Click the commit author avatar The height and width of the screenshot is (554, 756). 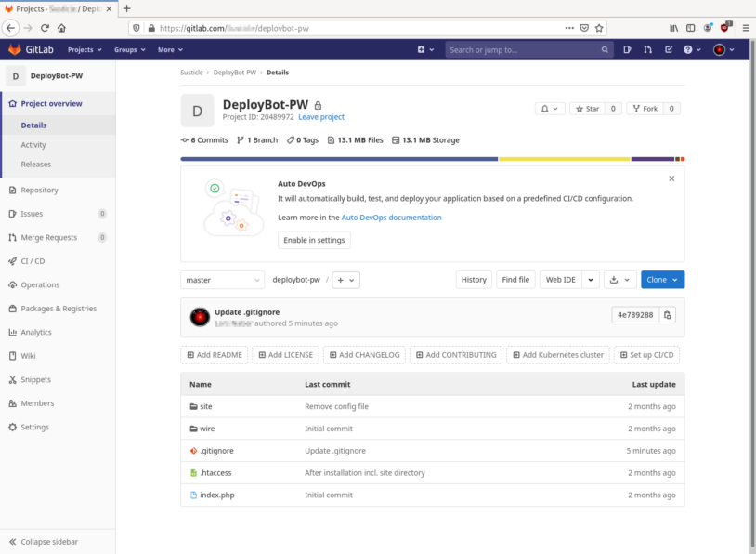coord(200,317)
